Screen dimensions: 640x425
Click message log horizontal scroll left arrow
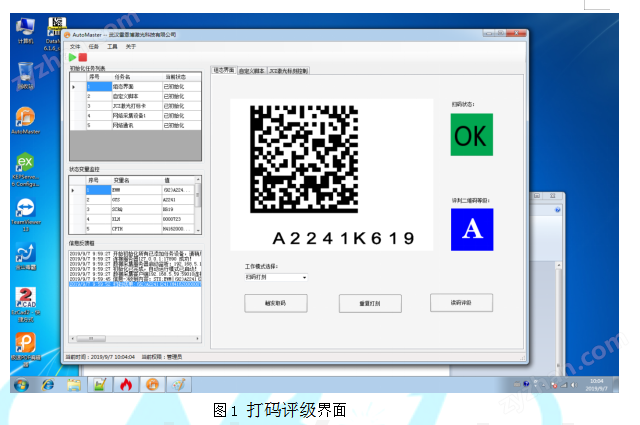click(x=73, y=338)
